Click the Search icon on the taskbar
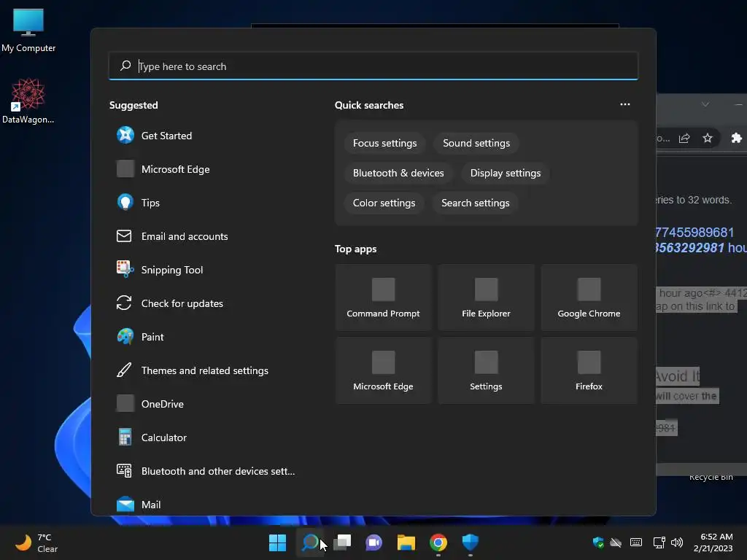Viewport: 747px width, 560px height. pos(310,542)
